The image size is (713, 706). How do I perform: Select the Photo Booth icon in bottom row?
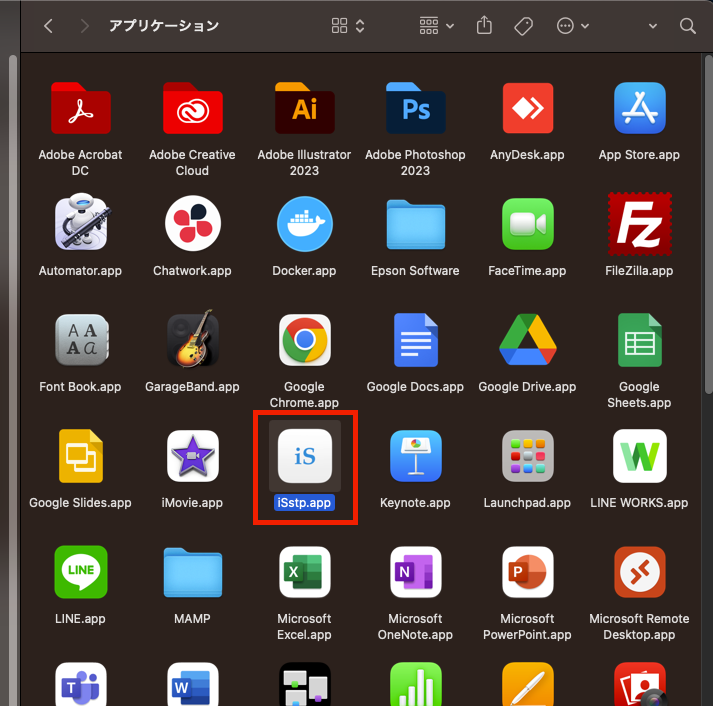coord(639,684)
